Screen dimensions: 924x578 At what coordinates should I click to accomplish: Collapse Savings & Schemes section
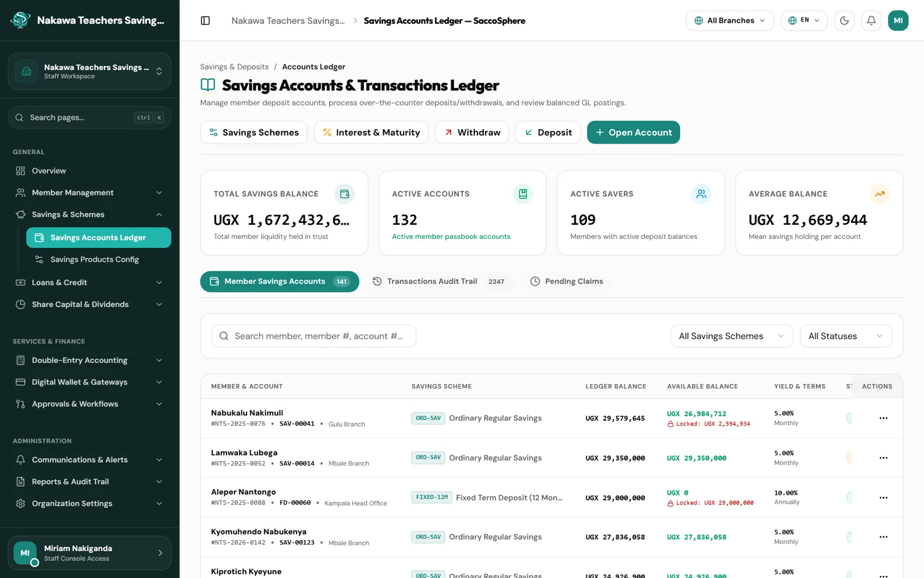click(x=89, y=215)
